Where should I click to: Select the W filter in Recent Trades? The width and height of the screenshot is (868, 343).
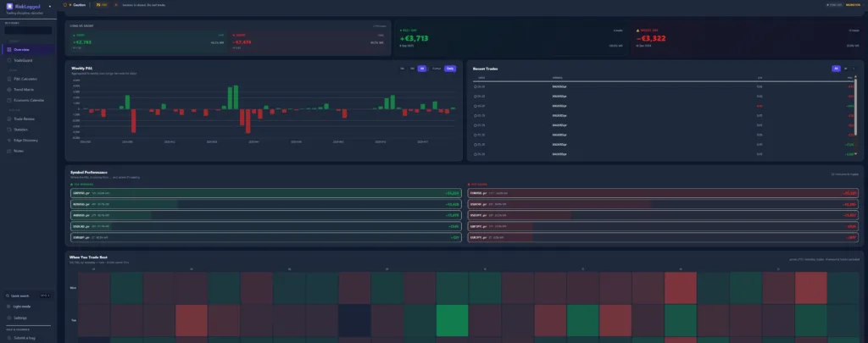pos(845,69)
